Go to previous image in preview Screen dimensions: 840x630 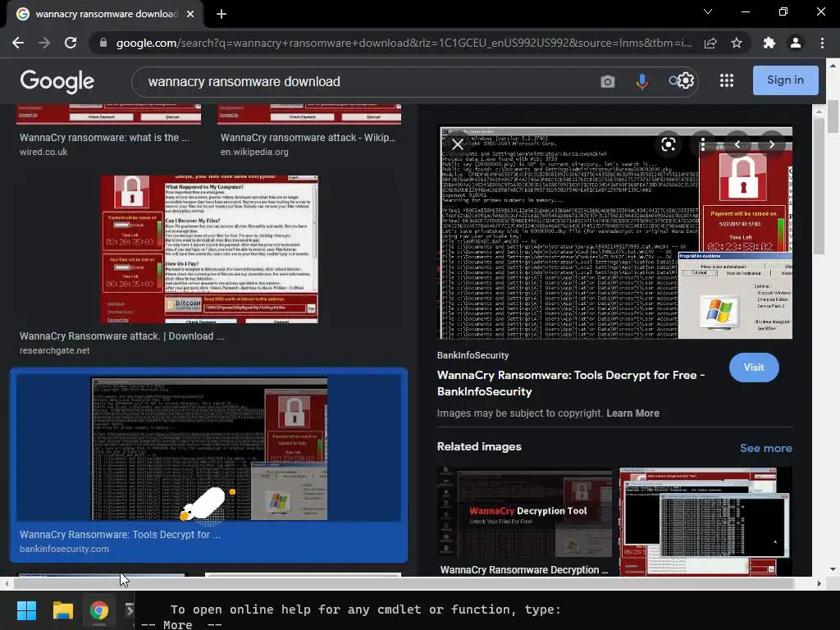(737, 144)
